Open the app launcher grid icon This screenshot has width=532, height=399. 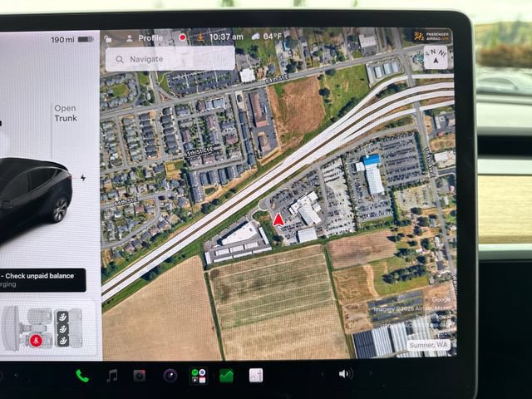[198, 376]
